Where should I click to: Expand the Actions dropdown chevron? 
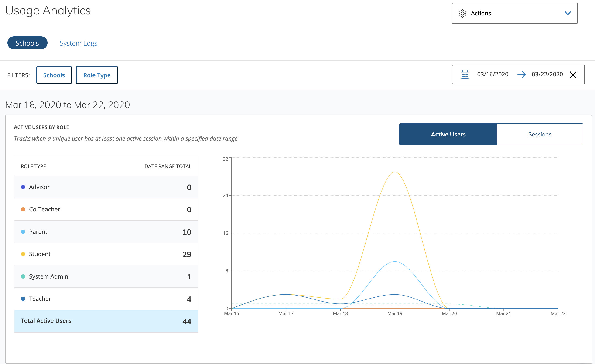(568, 13)
